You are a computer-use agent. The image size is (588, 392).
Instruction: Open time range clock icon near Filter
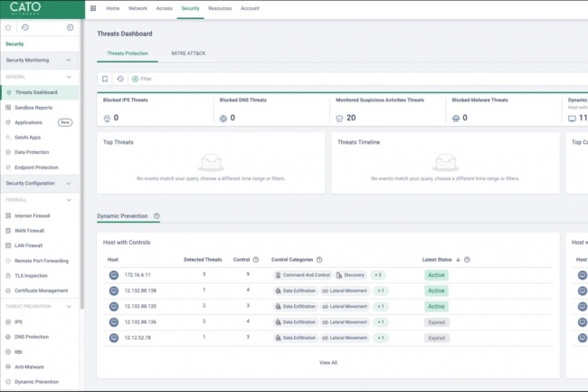(x=120, y=79)
